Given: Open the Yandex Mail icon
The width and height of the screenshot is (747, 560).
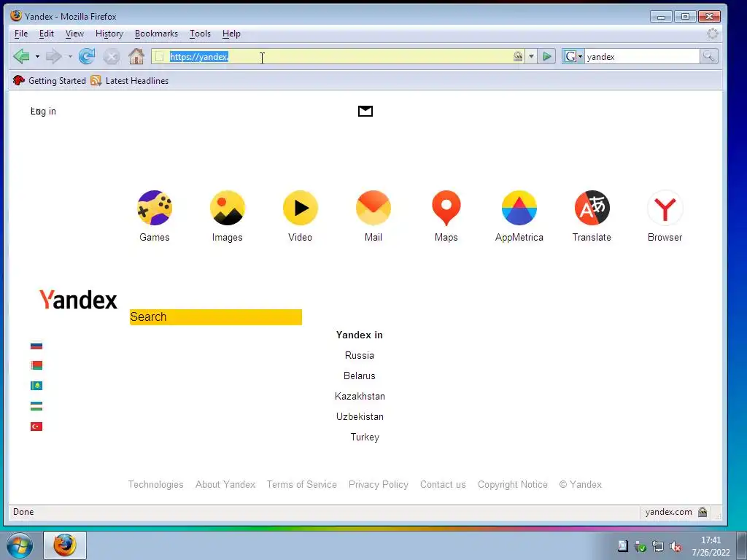Looking at the screenshot, I should (x=373, y=208).
